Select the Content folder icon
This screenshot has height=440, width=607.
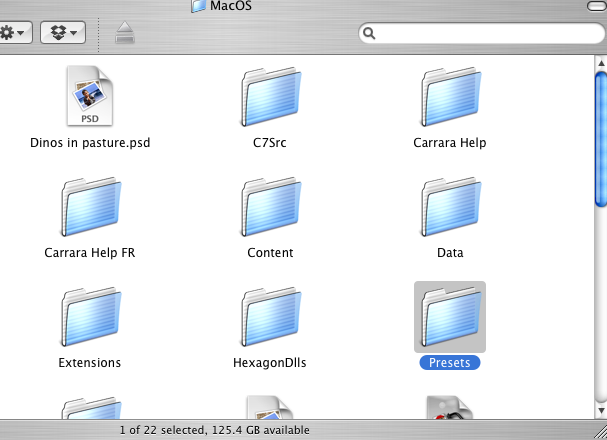pyautogui.click(x=271, y=207)
